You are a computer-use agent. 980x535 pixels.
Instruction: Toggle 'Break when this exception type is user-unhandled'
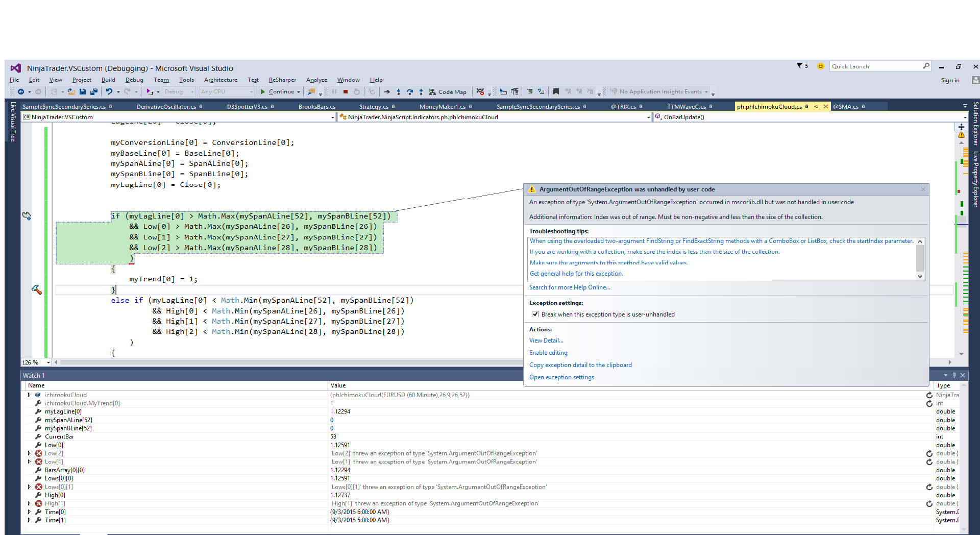[x=535, y=314]
